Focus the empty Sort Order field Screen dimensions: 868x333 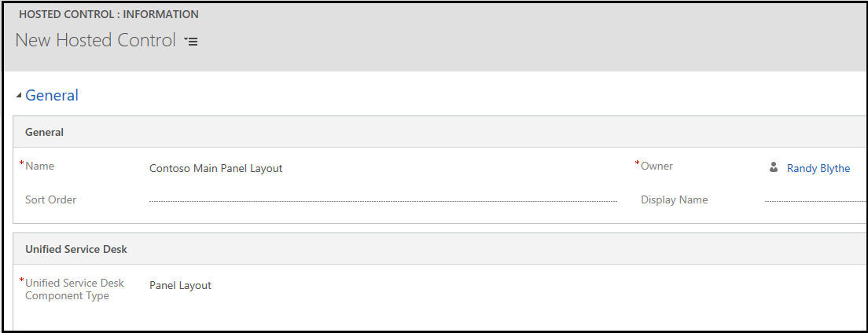coord(383,200)
